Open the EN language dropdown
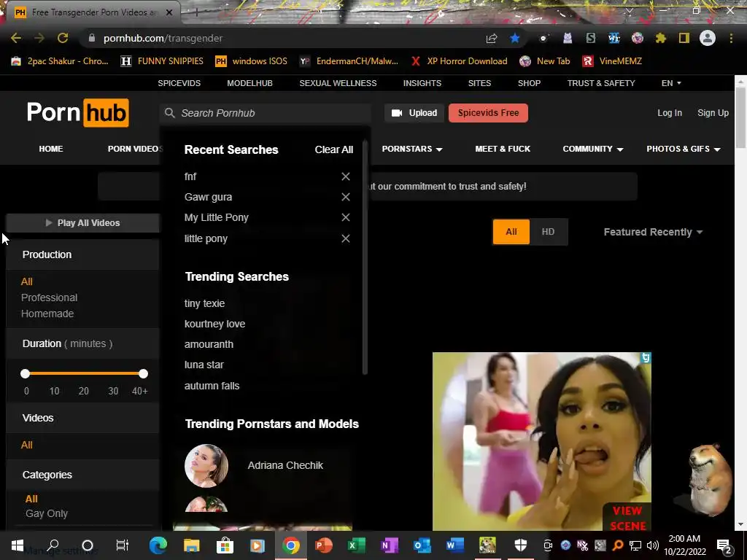Viewport: 747px width, 560px height. [x=671, y=83]
